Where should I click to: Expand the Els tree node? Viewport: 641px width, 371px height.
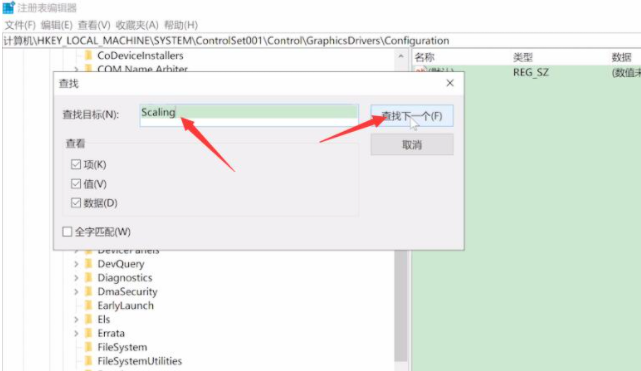tap(76, 319)
